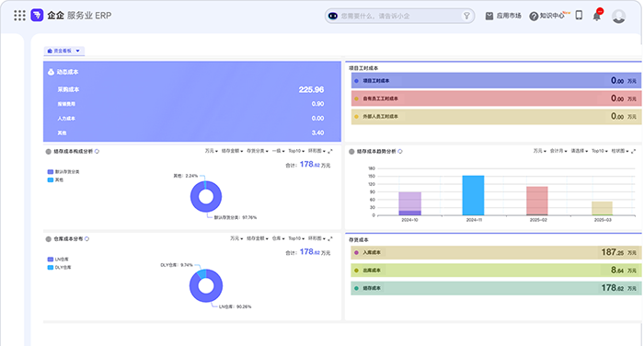Click the 服务业 ERP title text
This screenshot has height=346, width=644.
point(89,16)
